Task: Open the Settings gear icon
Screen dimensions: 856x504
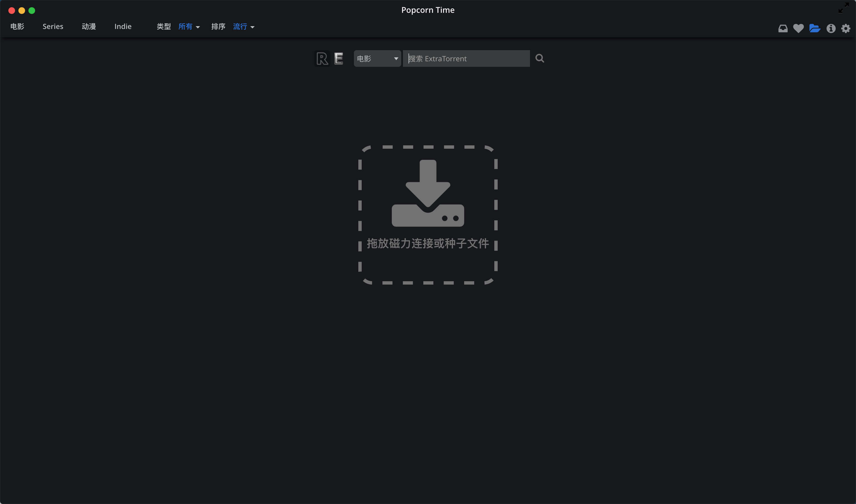Action: pos(845,28)
